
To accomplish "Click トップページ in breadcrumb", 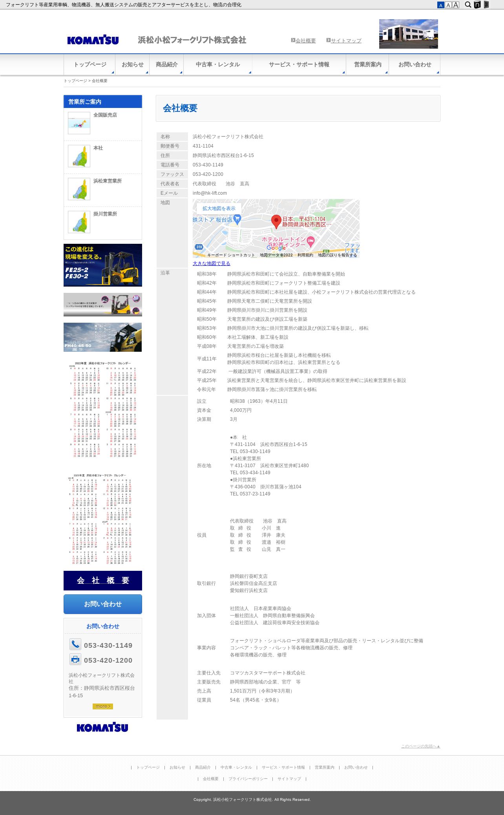I will (75, 80).
